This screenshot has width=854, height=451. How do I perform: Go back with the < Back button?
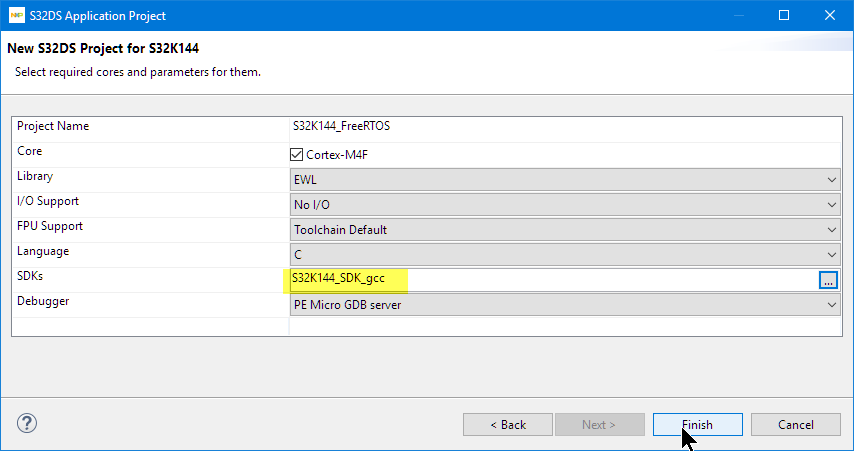coord(508,425)
